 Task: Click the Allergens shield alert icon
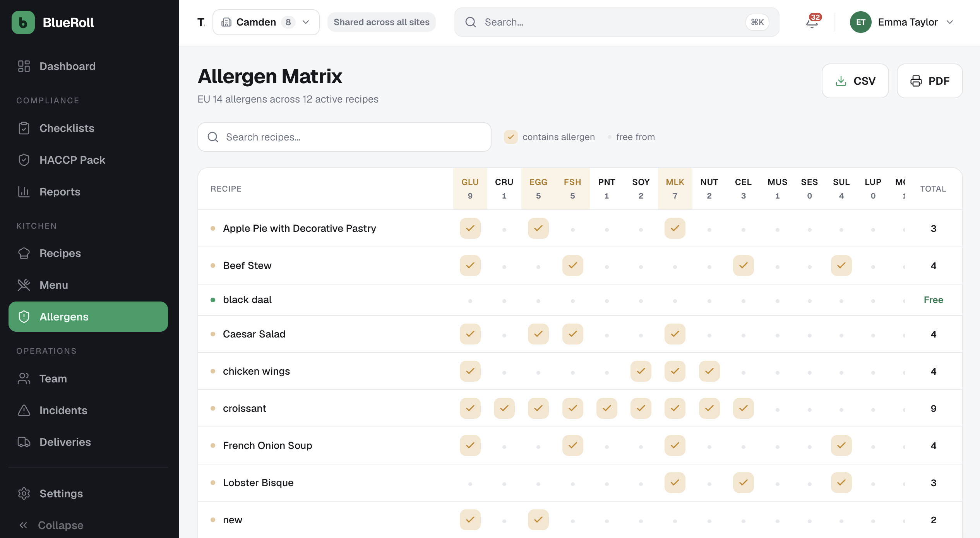tap(24, 317)
